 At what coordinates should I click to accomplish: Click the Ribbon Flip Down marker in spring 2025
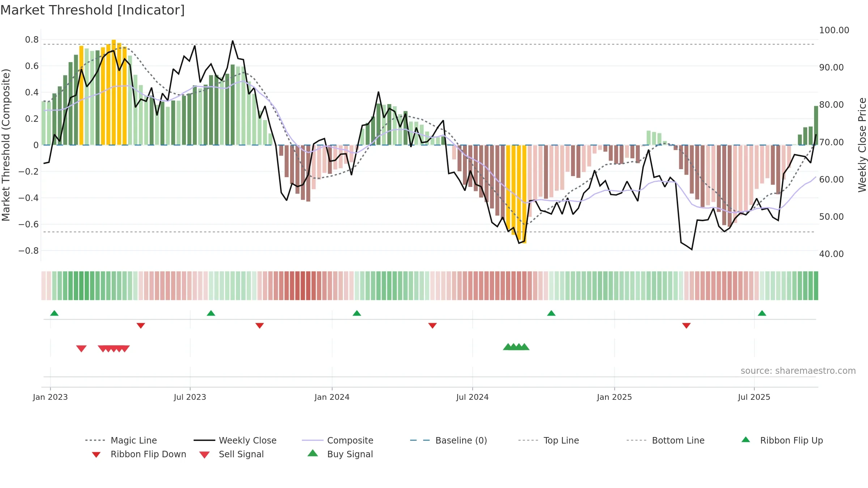(686, 326)
